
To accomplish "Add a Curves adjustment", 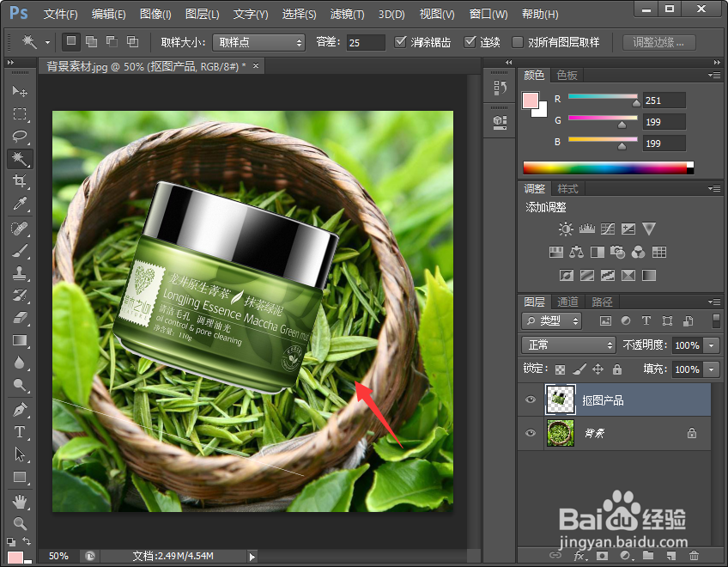I will [608, 229].
